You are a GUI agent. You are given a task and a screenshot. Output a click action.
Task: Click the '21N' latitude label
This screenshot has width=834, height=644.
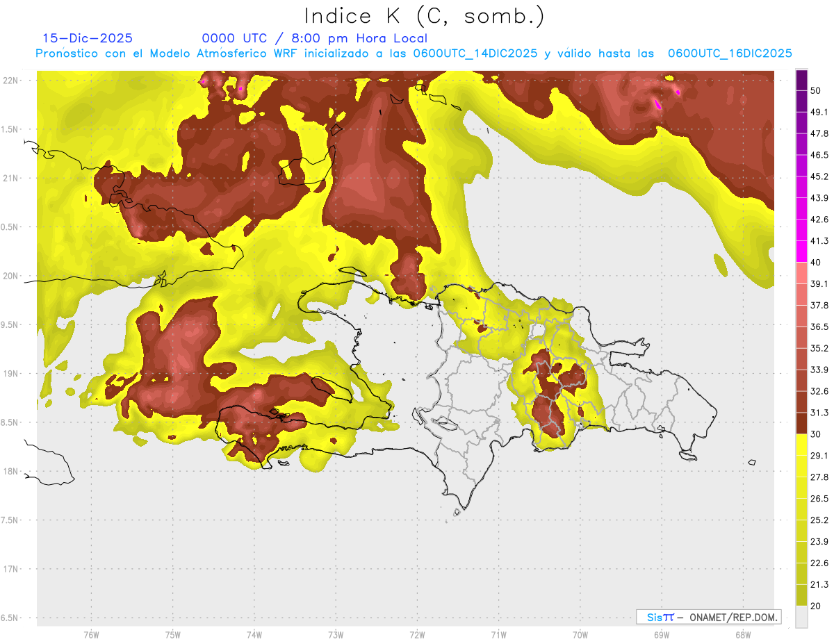point(10,178)
